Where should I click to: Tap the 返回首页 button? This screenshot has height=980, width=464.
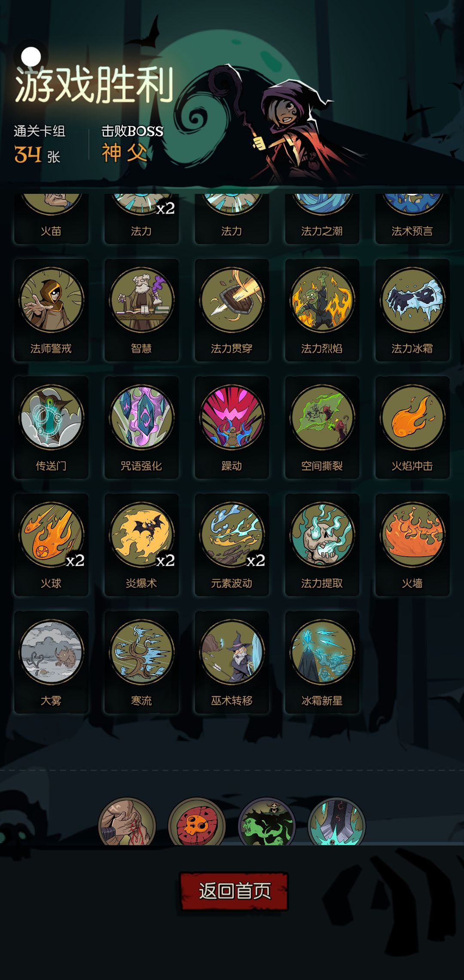tap(234, 891)
